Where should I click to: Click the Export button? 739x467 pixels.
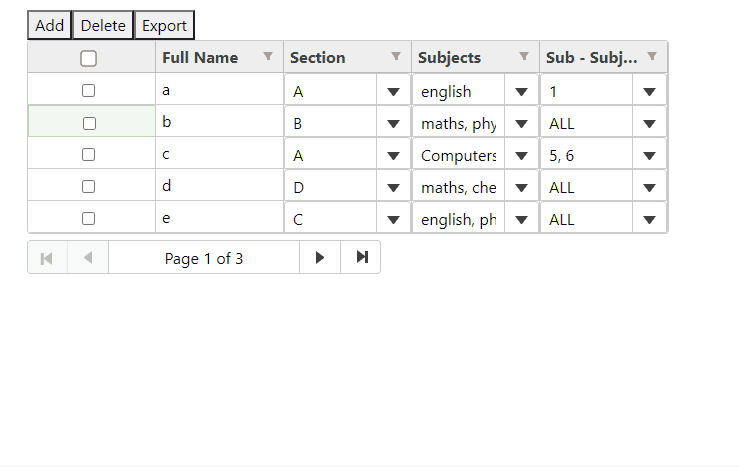point(164,25)
